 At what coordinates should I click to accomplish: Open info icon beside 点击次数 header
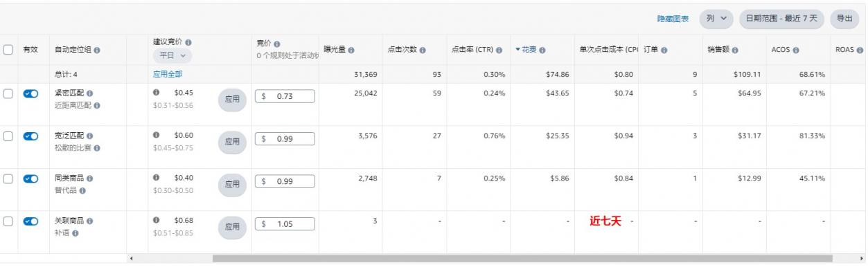click(x=422, y=50)
